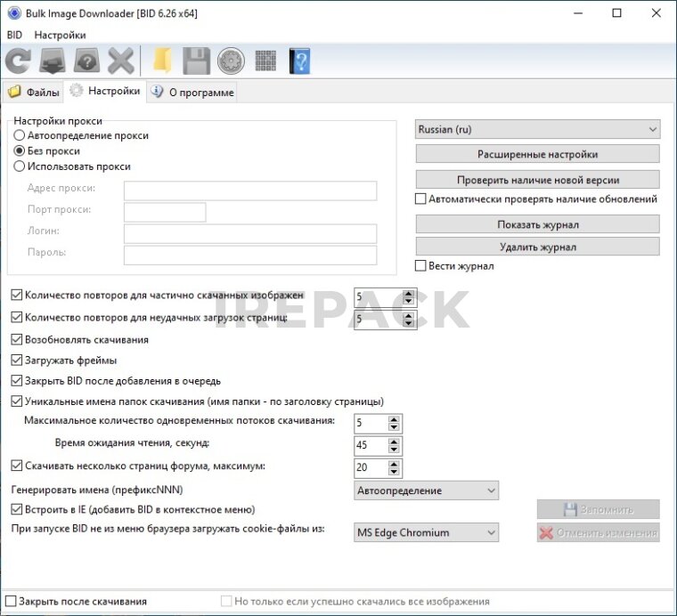Viewport: 677px width, 616px height.
Task: Click the floppy disk save icon
Action: (196, 61)
